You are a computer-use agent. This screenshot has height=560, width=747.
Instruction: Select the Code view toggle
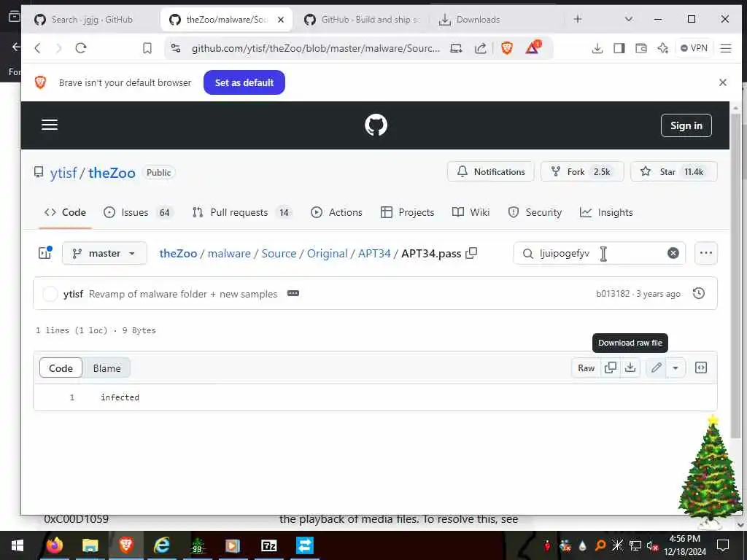pos(61,368)
